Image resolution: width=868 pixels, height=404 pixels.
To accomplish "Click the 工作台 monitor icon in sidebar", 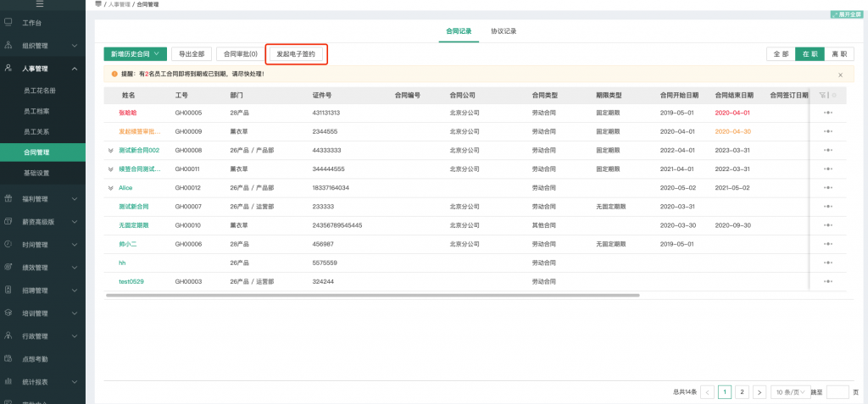I will tap(8, 23).
